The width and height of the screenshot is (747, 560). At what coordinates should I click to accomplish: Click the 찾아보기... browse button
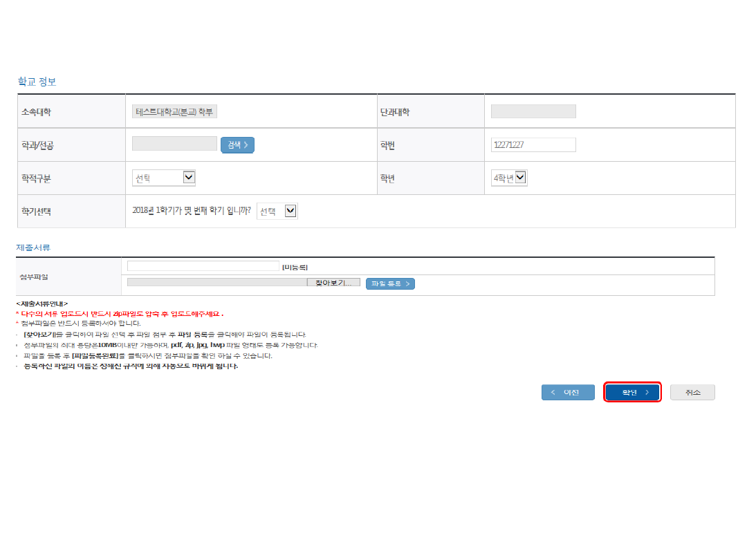point(333,283)
